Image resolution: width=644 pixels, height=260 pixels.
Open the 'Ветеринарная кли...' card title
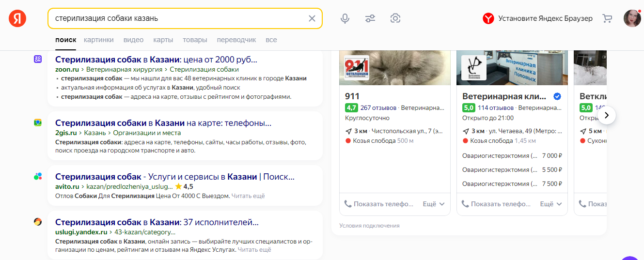pos(504,96)
